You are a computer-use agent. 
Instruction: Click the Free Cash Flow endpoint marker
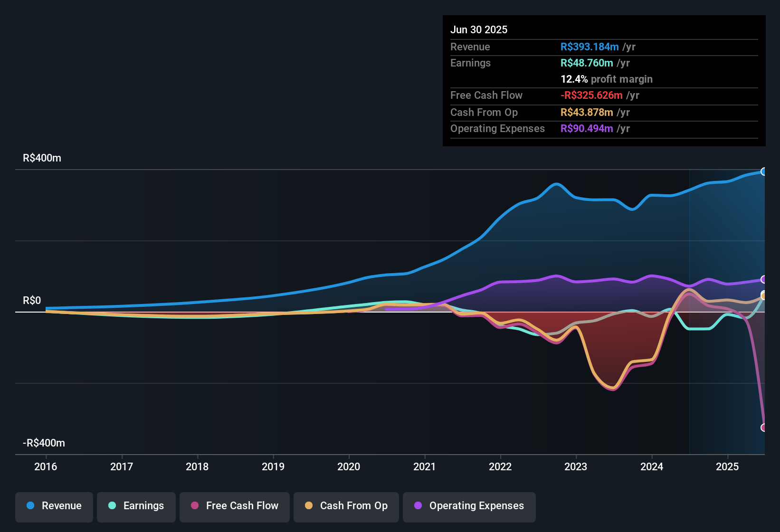pos(764,427)
